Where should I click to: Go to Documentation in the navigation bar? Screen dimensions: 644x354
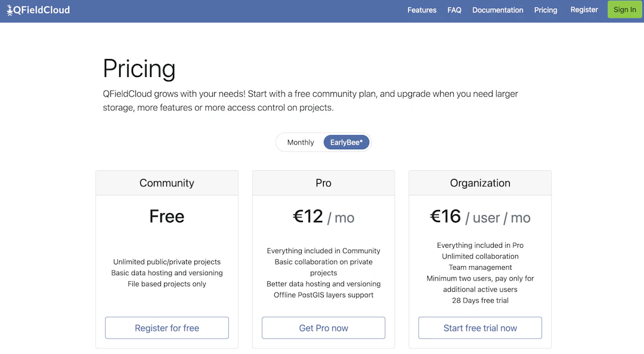pos(497,10)
